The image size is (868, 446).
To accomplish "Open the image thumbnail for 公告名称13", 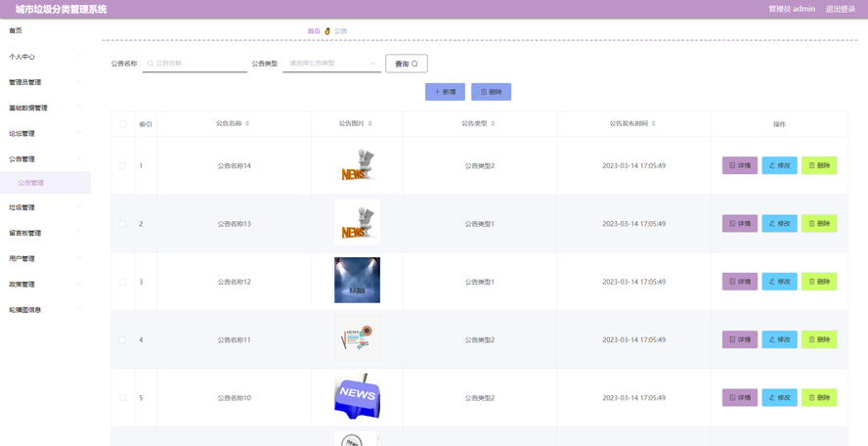I will click(357, 222).
